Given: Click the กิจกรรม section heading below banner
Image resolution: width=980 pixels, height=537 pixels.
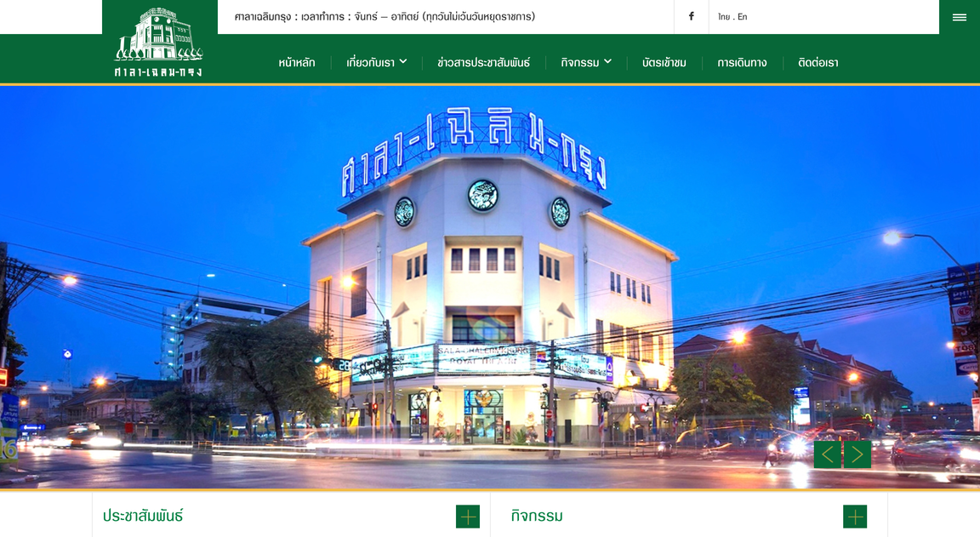Looking at the screenshot, I should 537,516.
